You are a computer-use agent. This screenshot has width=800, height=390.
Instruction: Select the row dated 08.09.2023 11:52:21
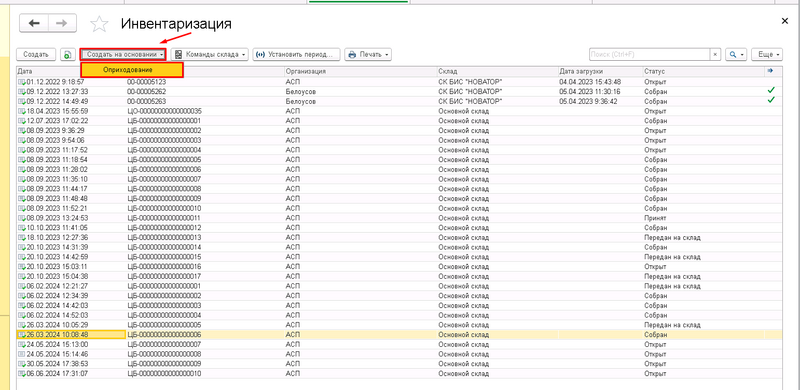pos(399,208)
